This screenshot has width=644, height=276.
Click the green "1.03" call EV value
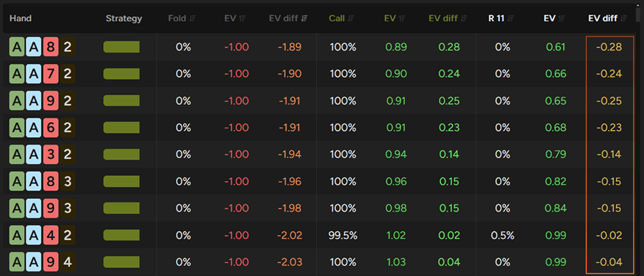point(396,263)
